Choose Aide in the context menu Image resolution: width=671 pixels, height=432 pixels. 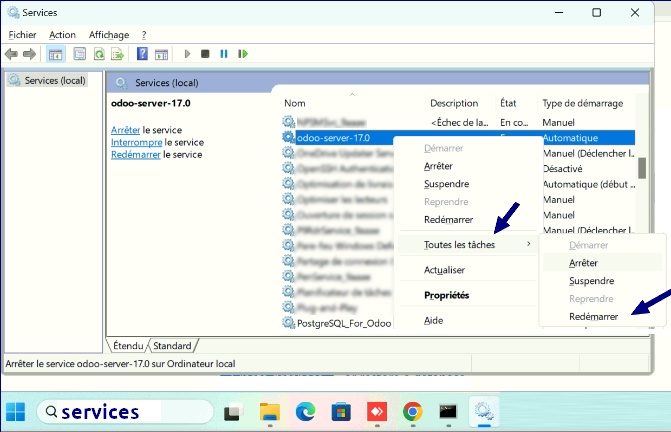coord(433,320)
